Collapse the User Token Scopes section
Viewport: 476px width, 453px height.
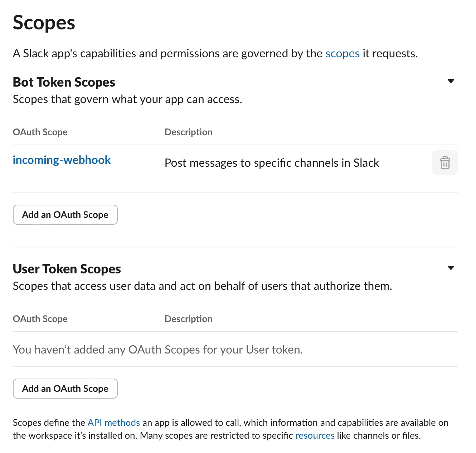point(451,268)
